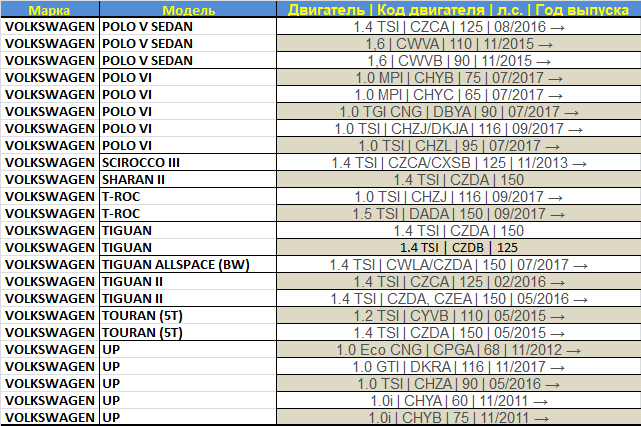641x426 pixels.
Task: Select cell 1.0 TSI | CHZA | 90 | 05/2016
Action: pos(459,384)
